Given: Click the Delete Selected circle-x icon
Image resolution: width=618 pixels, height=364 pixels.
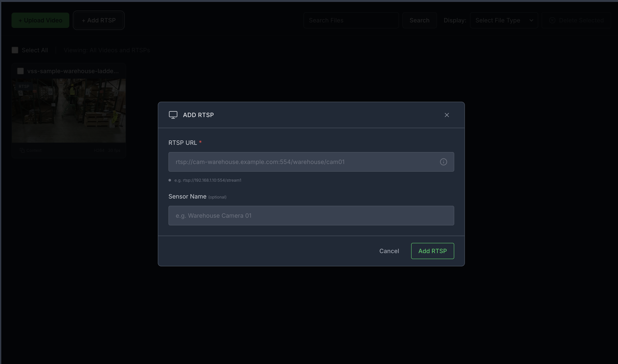Looking at the screenshot, I should pyautogui.click(x=552, y=20).
